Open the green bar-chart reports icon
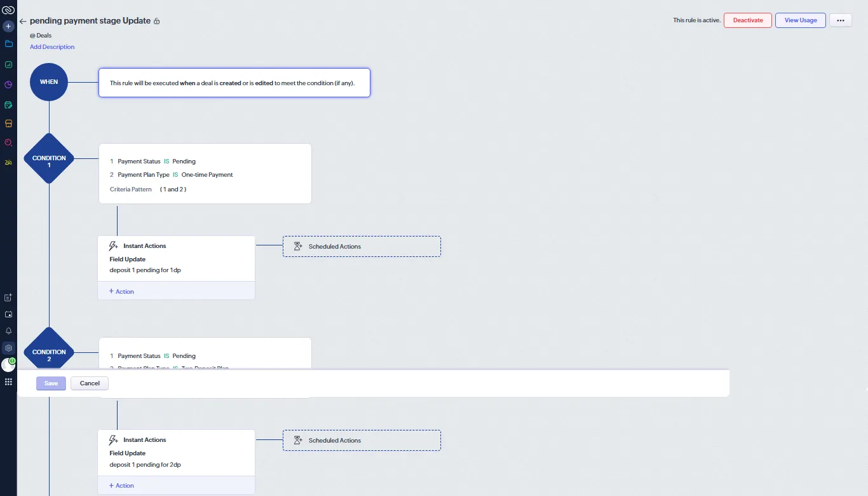This screenshot has height=496, width=868. click(8, 64)
